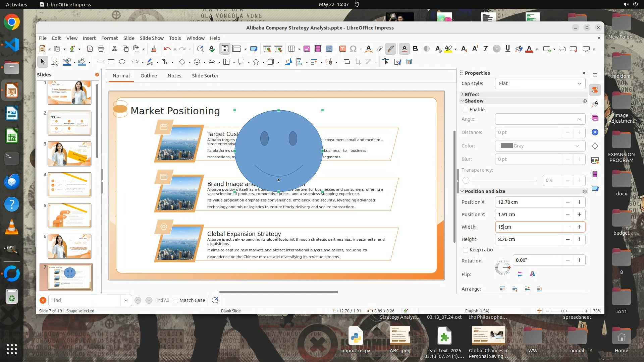The height and width of the screenshot is (362, 644).
Task: Click the Find All button
Action: [x=162, y=300]
